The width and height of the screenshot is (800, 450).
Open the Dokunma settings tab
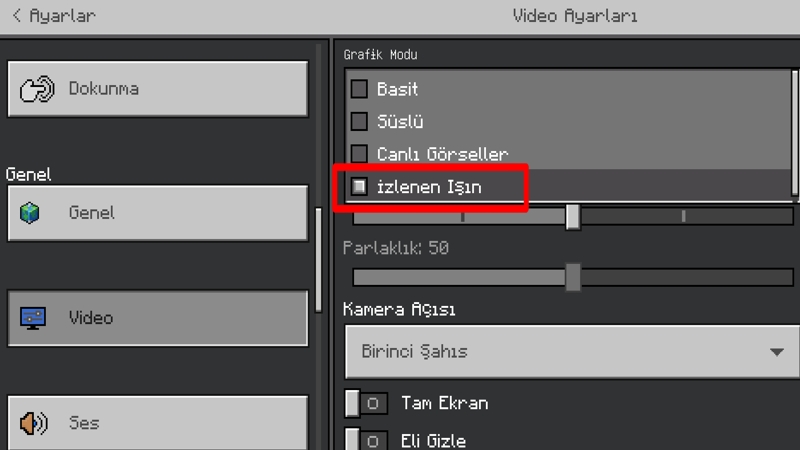click(158, 89)
